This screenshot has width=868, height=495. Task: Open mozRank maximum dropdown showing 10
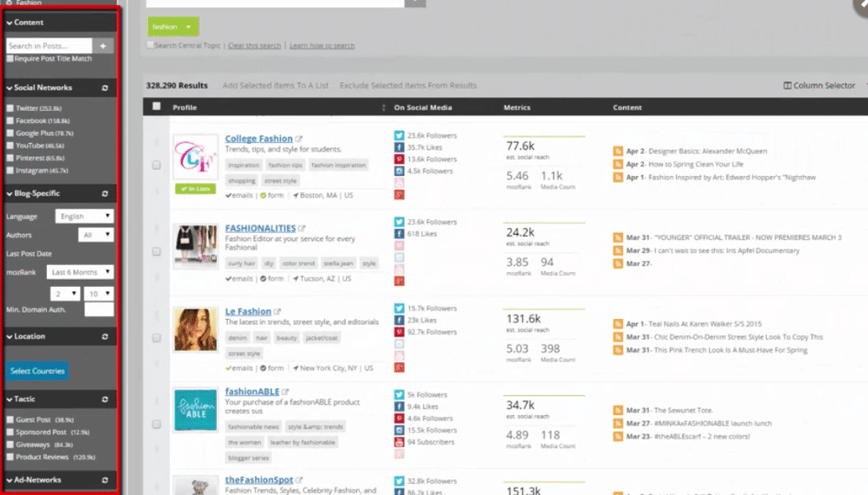coord(99,294)
